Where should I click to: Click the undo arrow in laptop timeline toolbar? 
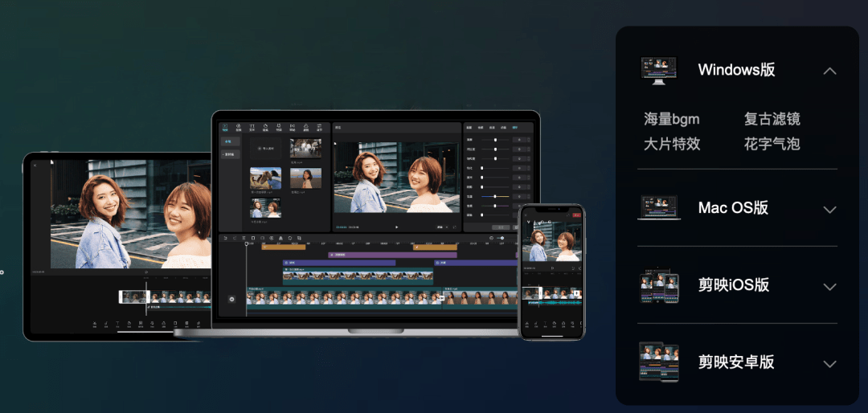[x=225, y=238]
